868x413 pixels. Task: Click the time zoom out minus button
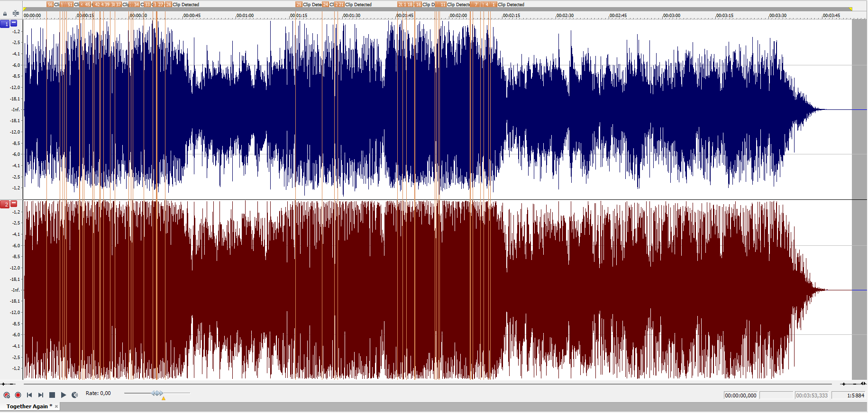[x=855, y=384]
